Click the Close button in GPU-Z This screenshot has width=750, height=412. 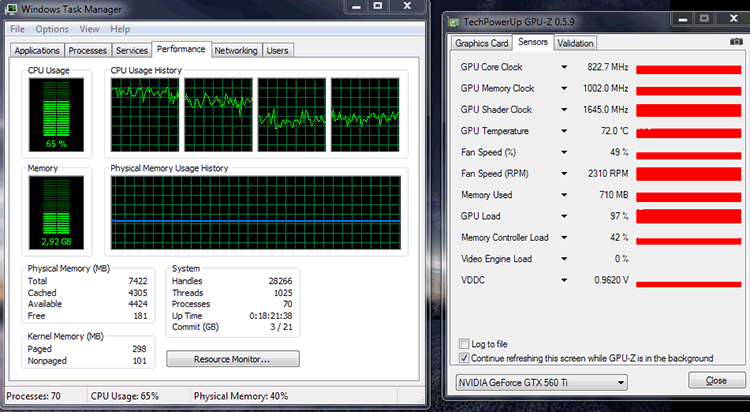tap(716, 380)
